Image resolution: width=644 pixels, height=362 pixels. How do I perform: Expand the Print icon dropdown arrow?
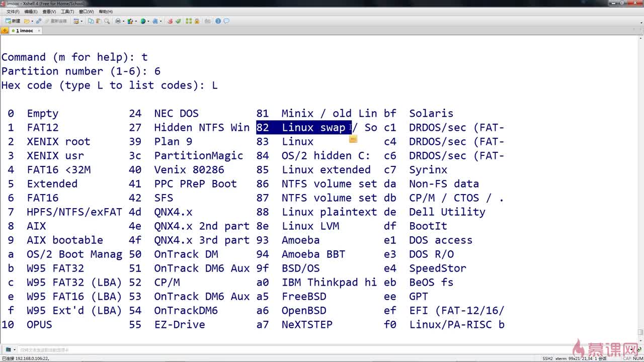[x=123, y=21]
